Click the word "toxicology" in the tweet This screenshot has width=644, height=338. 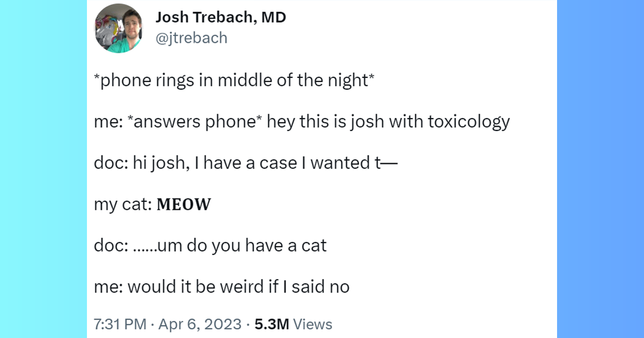tap(469, 123)
